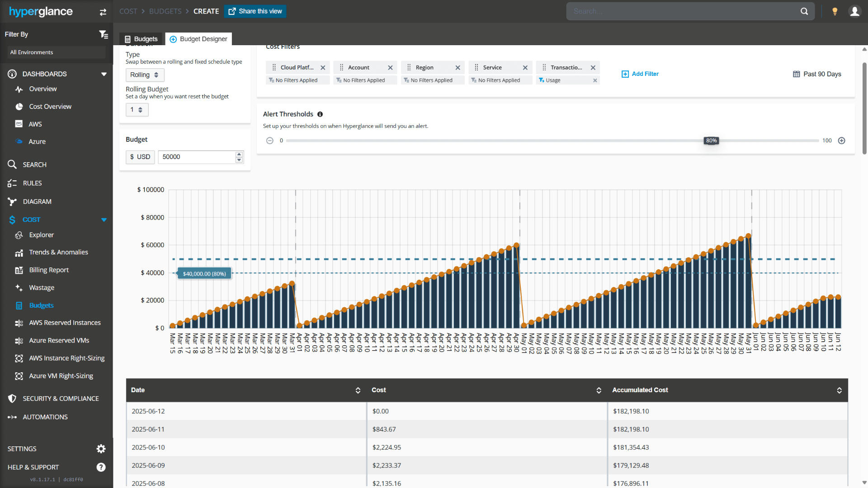Go to AUTOMATIONS section
Screen dimensions: 868x488
pyautogui.click(x=45, y=417)
